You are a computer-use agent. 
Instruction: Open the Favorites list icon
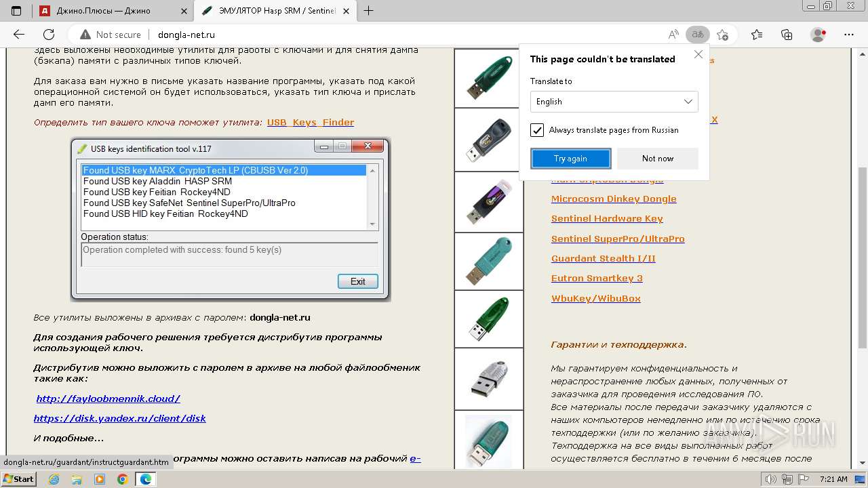pyautogui.click(x=757, y=35)
